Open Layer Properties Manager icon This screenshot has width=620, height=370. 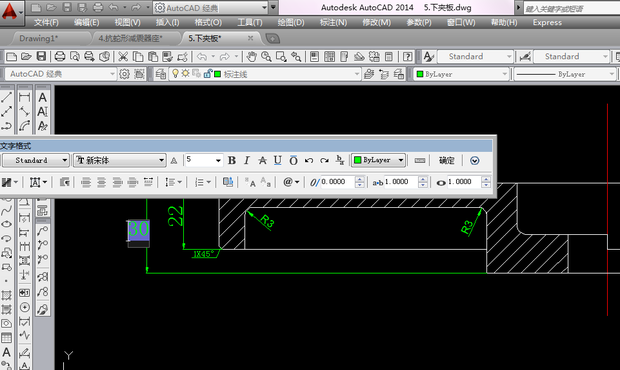(160, 74)
